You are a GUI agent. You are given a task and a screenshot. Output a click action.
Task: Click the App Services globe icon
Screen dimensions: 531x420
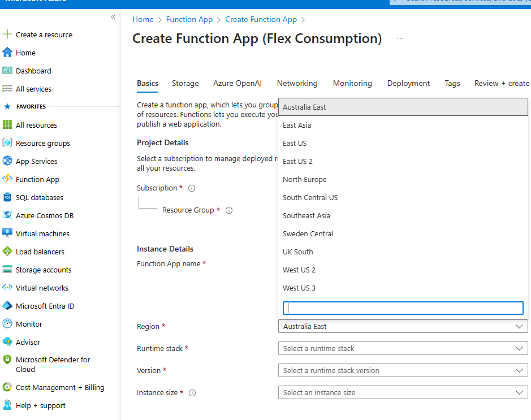coord(7,161)
